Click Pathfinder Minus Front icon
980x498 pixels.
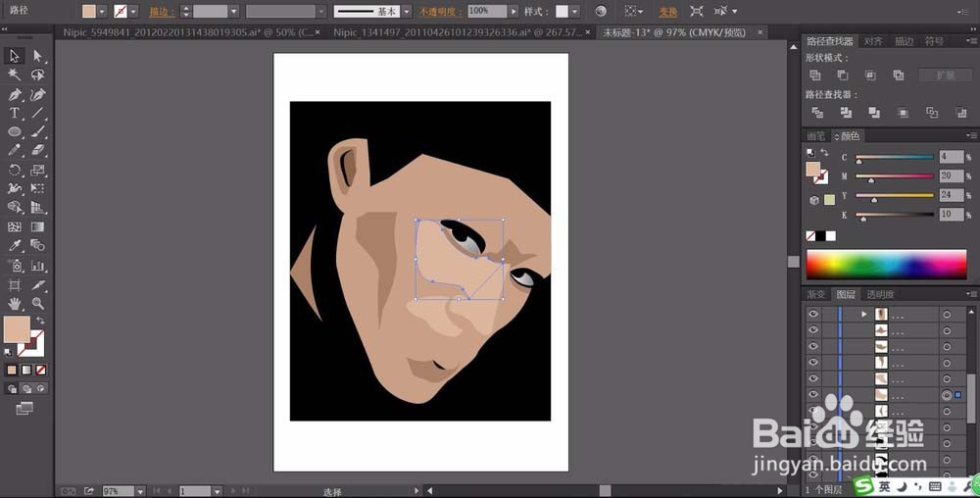(843, 75)
